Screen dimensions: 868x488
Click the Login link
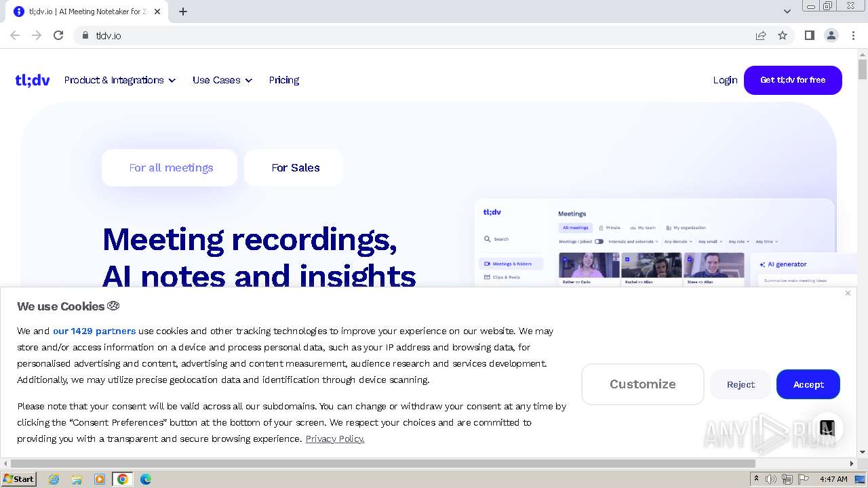(x=725, y=80)
